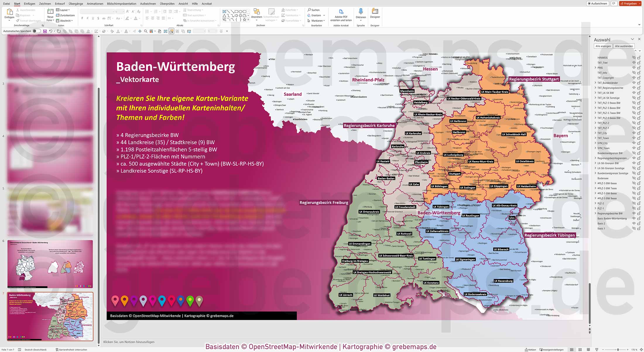
Task: Show the HINWEIS layer in the Auswahl pane
Action: pos(634,58)
